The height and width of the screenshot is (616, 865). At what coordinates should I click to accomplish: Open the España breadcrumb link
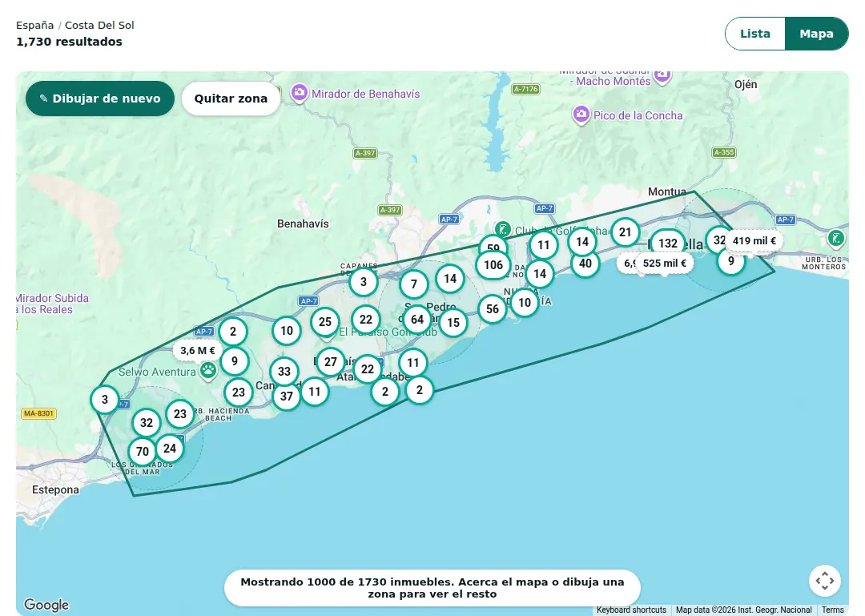coord(34,26)
